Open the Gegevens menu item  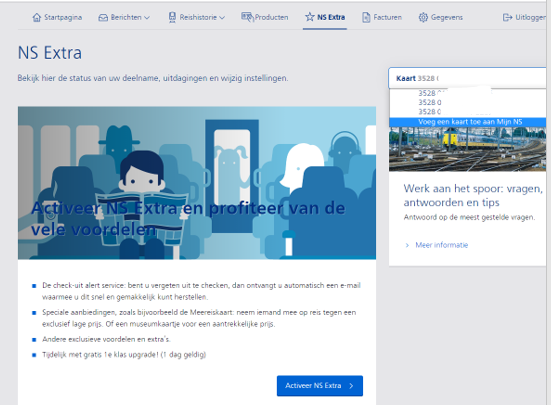(x=441, y=17)
